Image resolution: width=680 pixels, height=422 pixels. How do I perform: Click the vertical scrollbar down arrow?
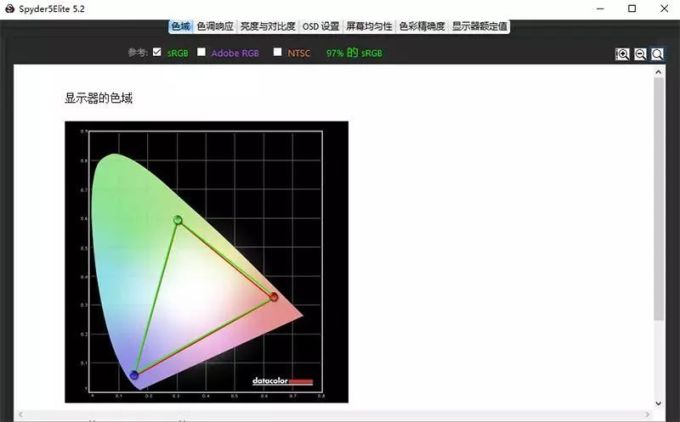coord(658,403)
